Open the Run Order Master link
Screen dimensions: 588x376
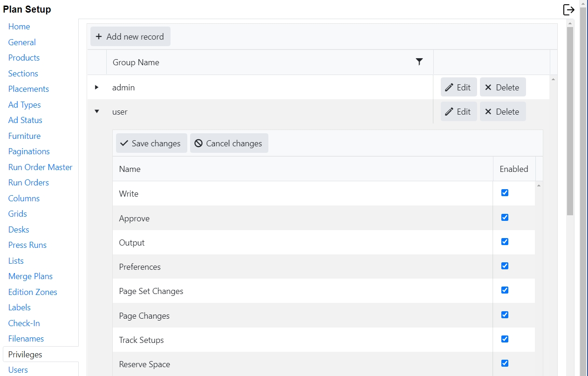[40, 167]
